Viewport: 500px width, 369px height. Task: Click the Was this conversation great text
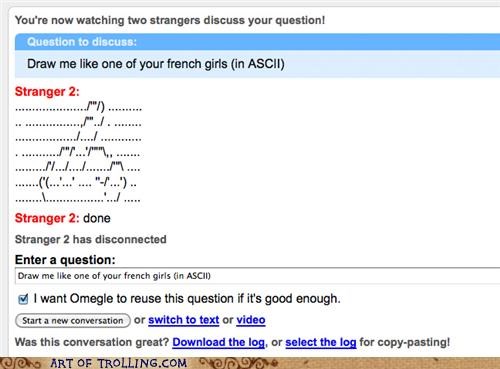click(92, 342)
